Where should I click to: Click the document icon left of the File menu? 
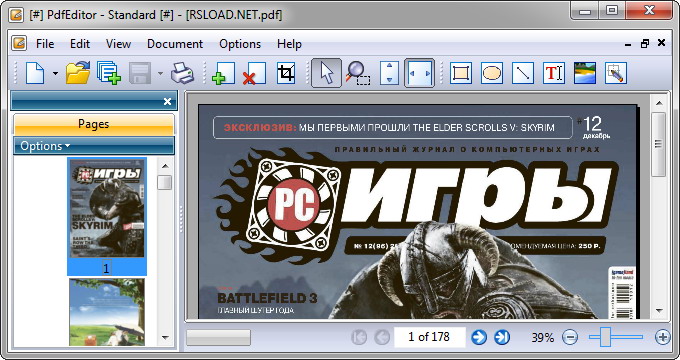pos(19,43)
